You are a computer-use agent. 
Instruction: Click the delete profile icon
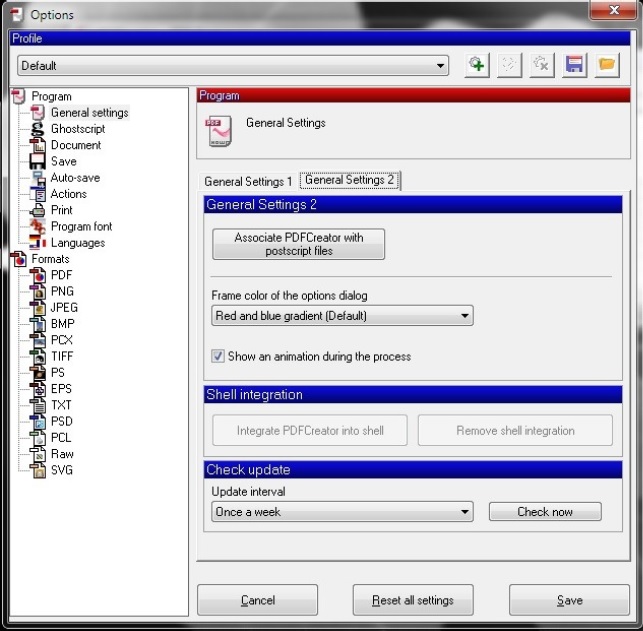(542, 65)
